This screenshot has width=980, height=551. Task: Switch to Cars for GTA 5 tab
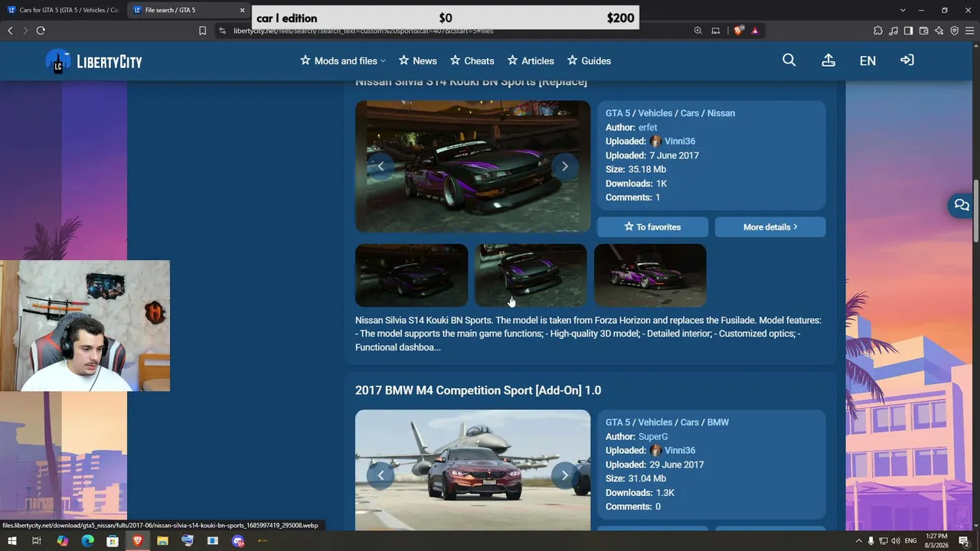(63, 10)
